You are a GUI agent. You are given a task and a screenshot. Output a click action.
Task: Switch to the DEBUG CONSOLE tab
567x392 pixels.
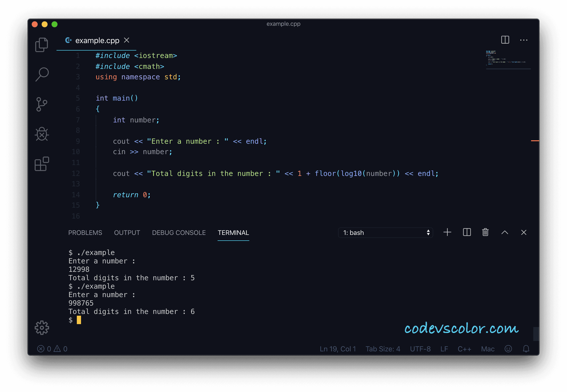[179, 233]
